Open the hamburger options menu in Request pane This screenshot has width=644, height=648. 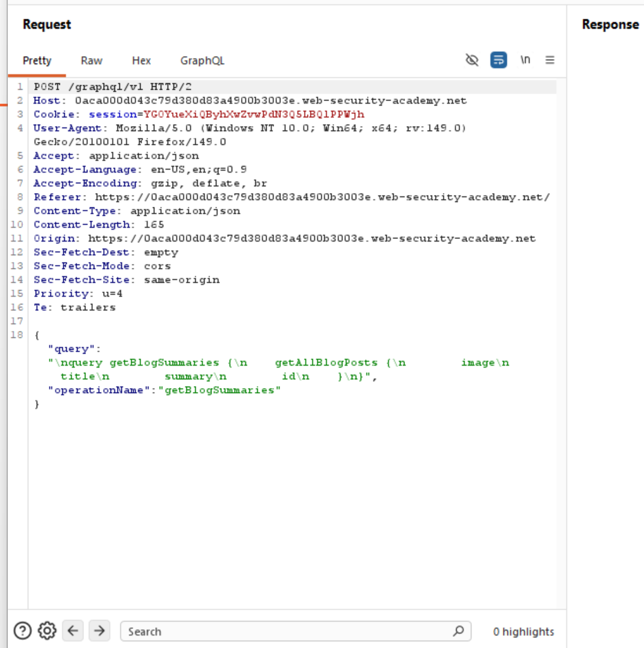click(549, 60)
